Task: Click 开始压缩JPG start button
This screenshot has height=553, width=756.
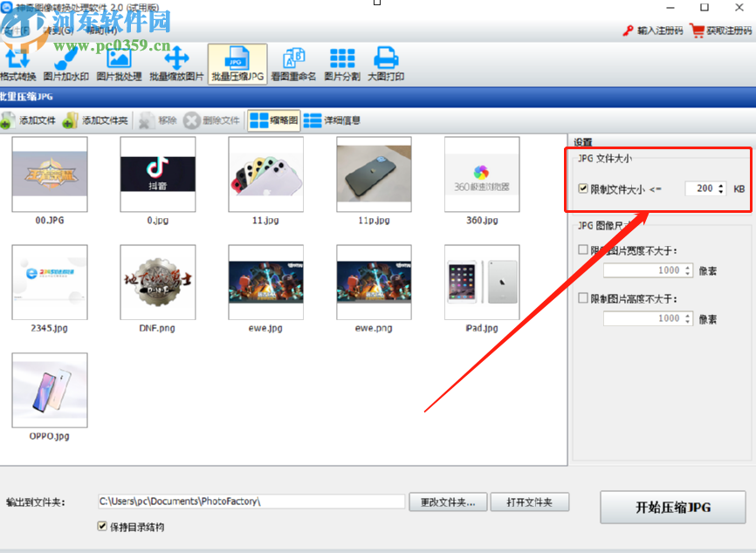Action: (x=672, y=508)
